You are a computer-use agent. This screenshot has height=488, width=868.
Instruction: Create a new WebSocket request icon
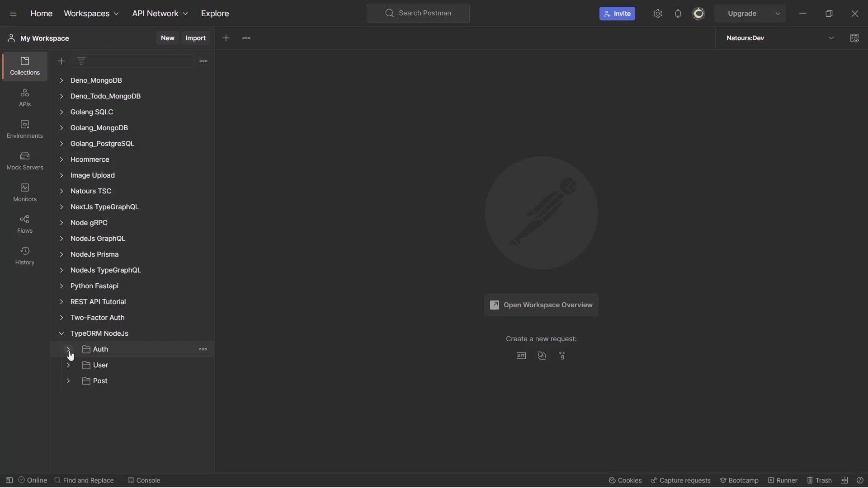(x=542, y=356)
